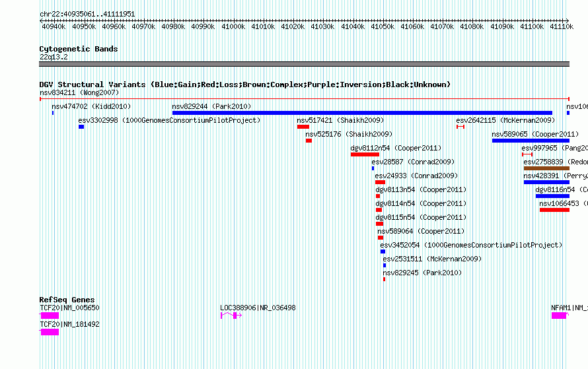The height and width of the screenshot is (369, 588).
Task: Select the esv2758839 brown complex variant bar
Action: tap(546, 168)
